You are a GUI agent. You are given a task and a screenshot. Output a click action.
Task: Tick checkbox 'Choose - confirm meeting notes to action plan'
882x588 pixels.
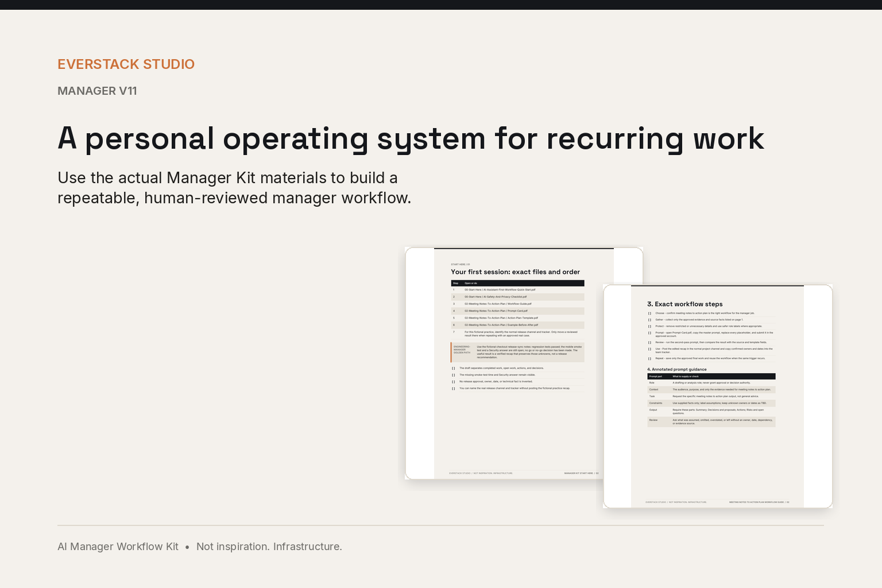pyautogui.click(x=650, y=314)
